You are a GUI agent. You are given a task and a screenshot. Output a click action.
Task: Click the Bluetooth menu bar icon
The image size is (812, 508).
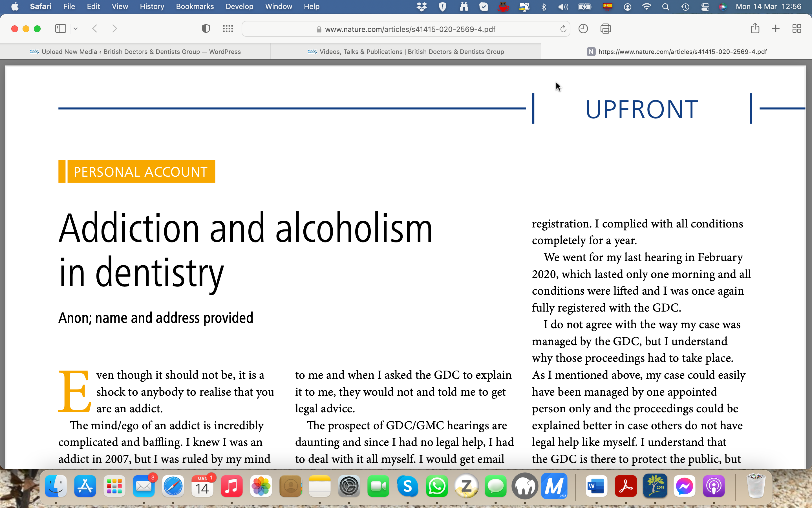[x=544, y=7]
